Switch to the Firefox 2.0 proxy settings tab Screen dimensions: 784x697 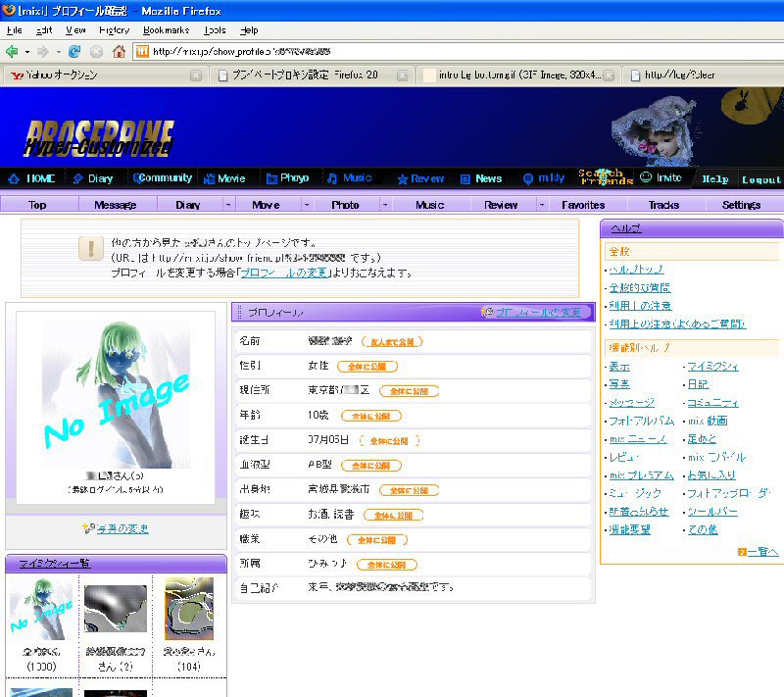coord(306,75)
